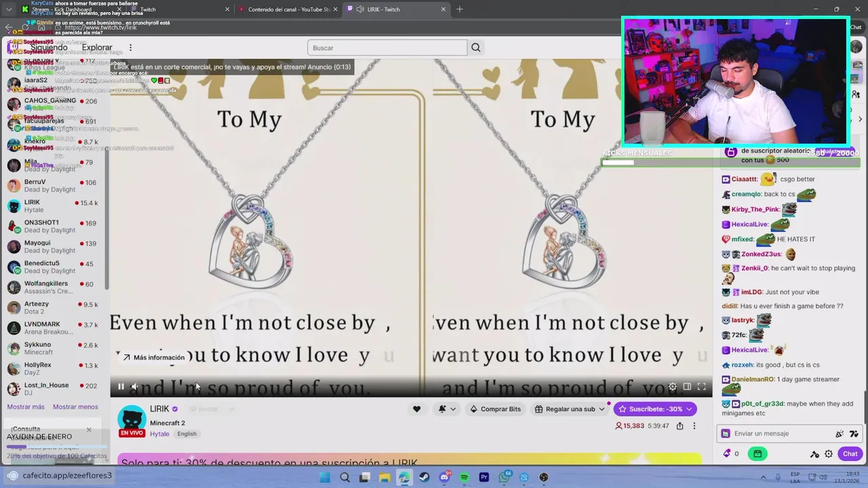Image resolution: width=868 pixels, height=488 pixels.
Task: Open 7TV emote menu icon
Action: pyautogui.click(x=854, y=434)
